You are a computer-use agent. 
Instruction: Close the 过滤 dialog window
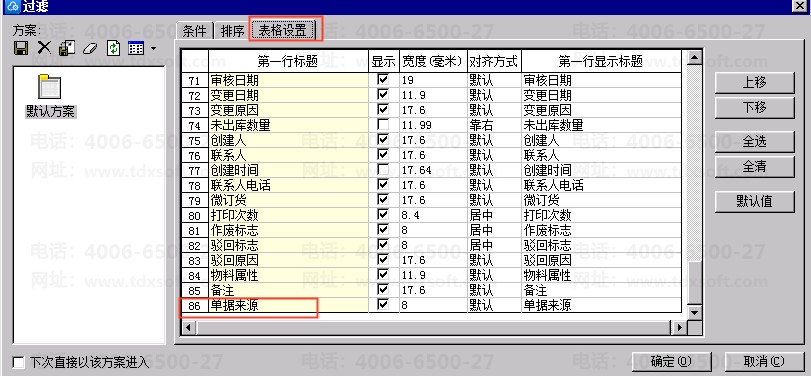(x=801, y=5)
